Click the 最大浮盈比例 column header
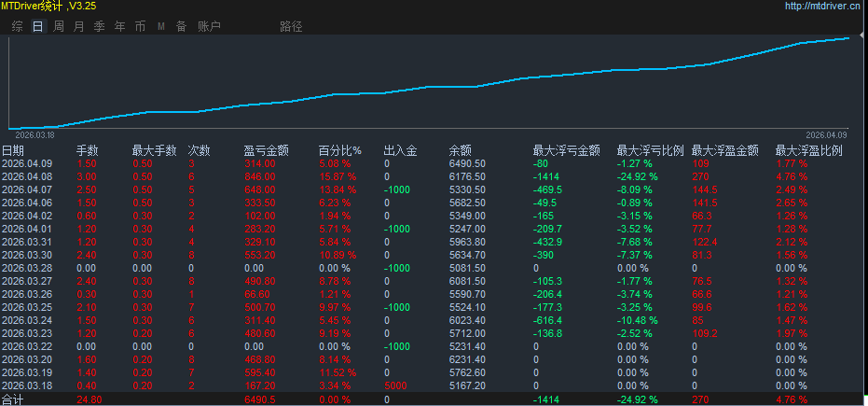Viewport: 868px width, 406px height. [808, 150]
